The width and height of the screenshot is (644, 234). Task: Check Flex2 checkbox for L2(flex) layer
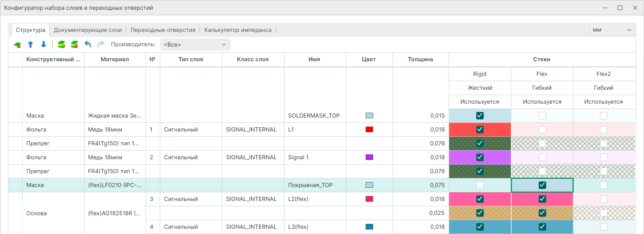coord(603,199)
